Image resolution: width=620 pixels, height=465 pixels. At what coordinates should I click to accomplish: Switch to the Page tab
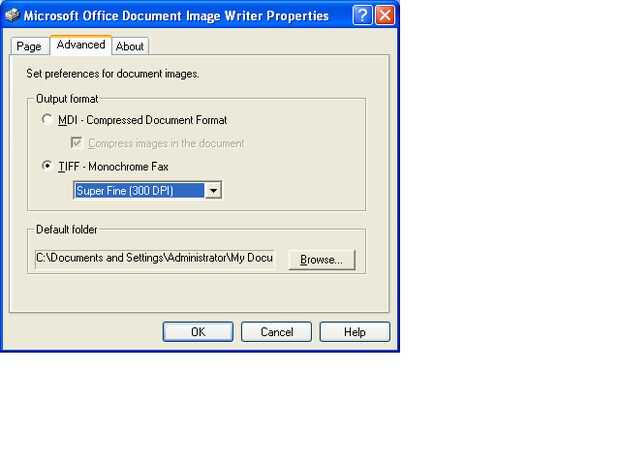coord(29,47)
